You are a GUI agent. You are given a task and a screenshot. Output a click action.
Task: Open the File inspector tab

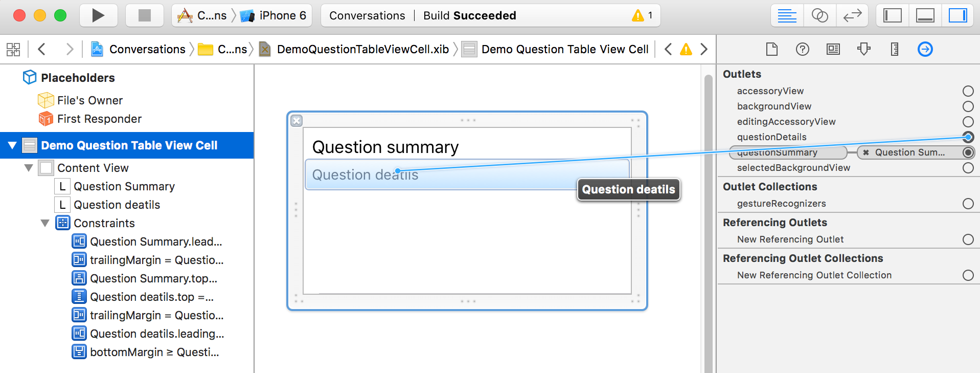pos(772,49)
